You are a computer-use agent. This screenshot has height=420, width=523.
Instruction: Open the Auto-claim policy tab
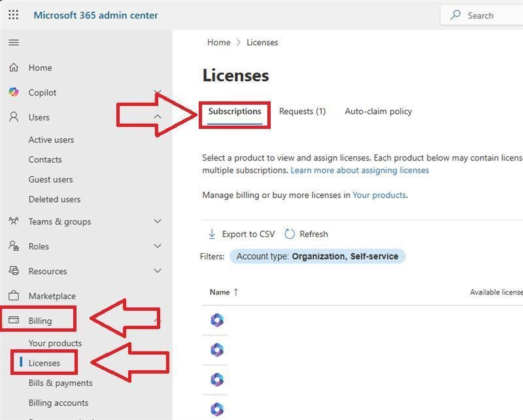379,111
